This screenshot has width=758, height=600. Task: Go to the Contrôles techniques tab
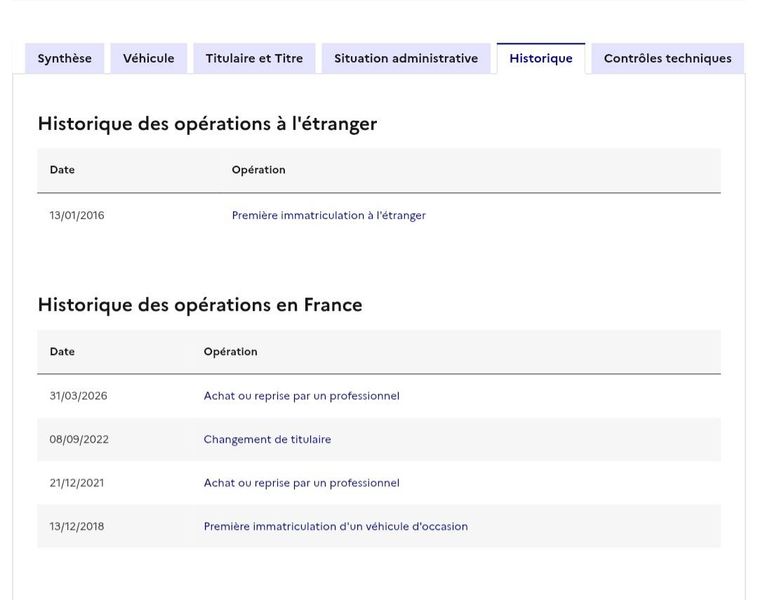[x=668, y=59]
